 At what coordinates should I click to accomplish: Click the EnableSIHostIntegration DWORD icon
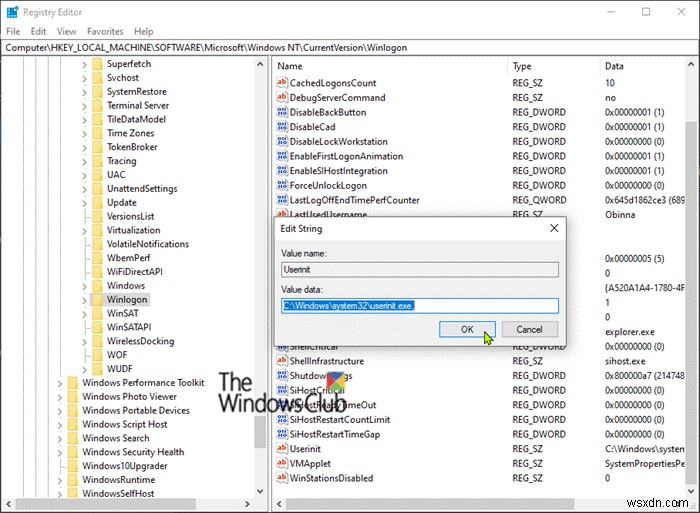(x=282, y=171)
